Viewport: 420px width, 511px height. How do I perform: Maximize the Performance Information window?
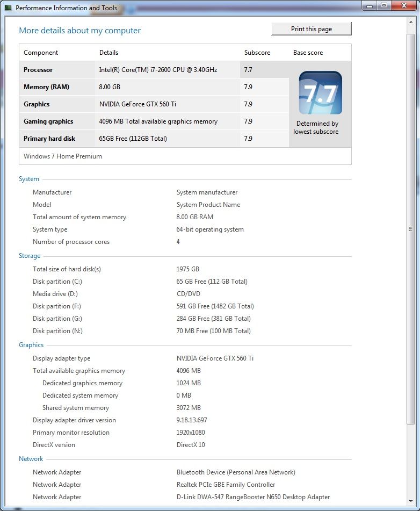tap(383, 6)
